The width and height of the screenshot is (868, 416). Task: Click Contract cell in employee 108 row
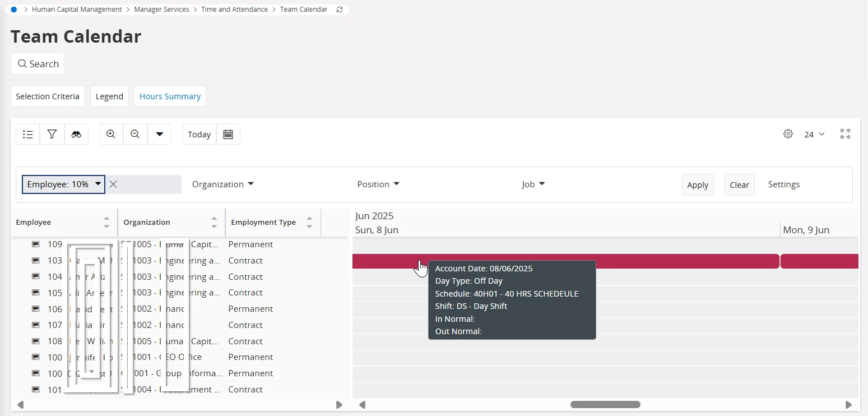245,341
